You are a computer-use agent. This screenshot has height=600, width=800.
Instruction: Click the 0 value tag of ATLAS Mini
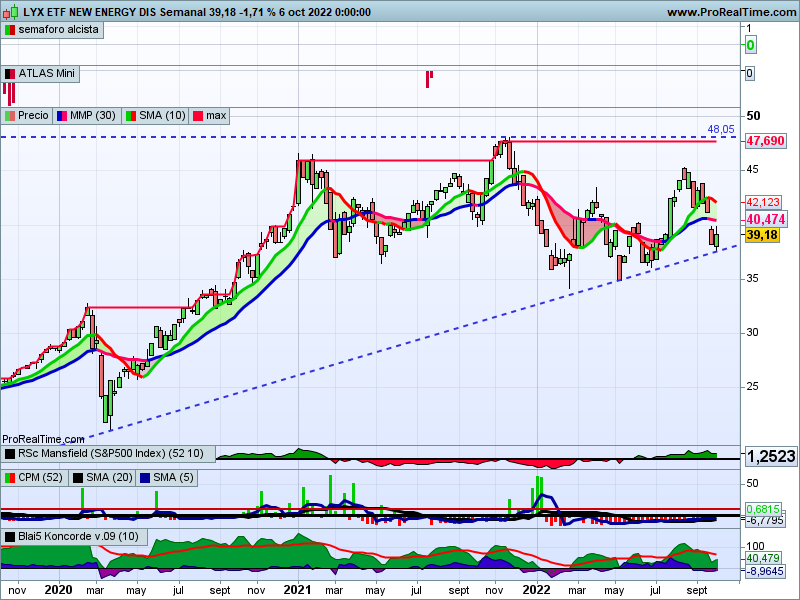click(x=749, y=73)
